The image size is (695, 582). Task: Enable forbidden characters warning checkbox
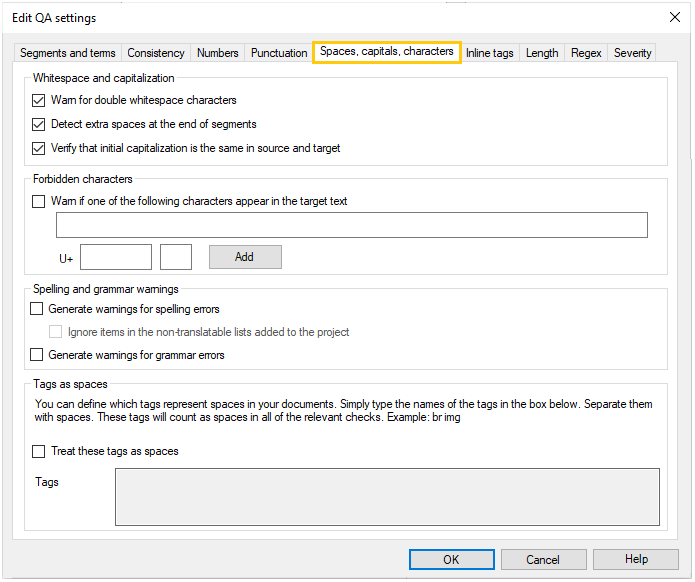[39, 202]
